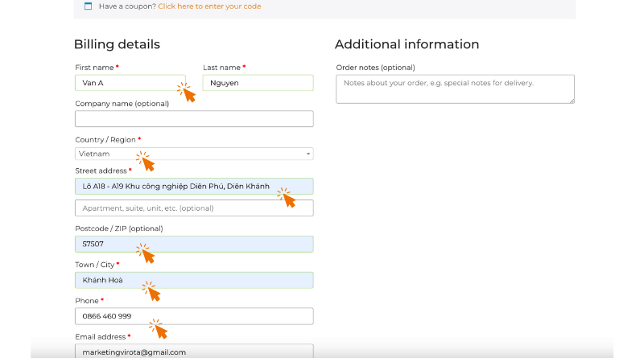Open the Vietnam country selection box
The image size is (644, 358).
click(x=194, y=154)
